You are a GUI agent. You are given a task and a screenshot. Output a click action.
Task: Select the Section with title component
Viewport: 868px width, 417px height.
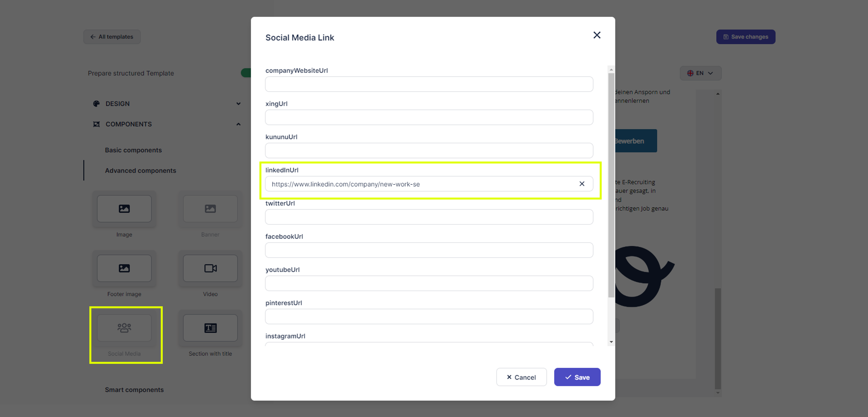(210, 328)
